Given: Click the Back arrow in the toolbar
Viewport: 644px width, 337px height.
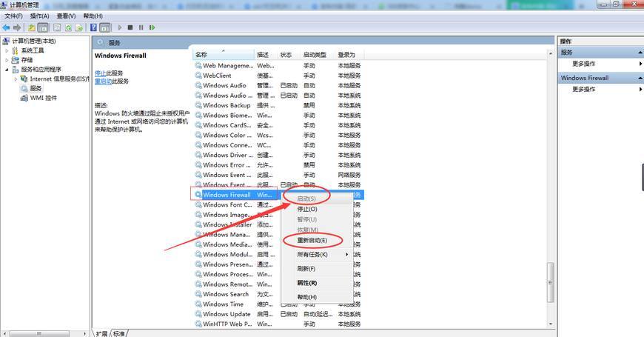Looking at the screenshot, I should pyautogui.click(x=6, y=27).
